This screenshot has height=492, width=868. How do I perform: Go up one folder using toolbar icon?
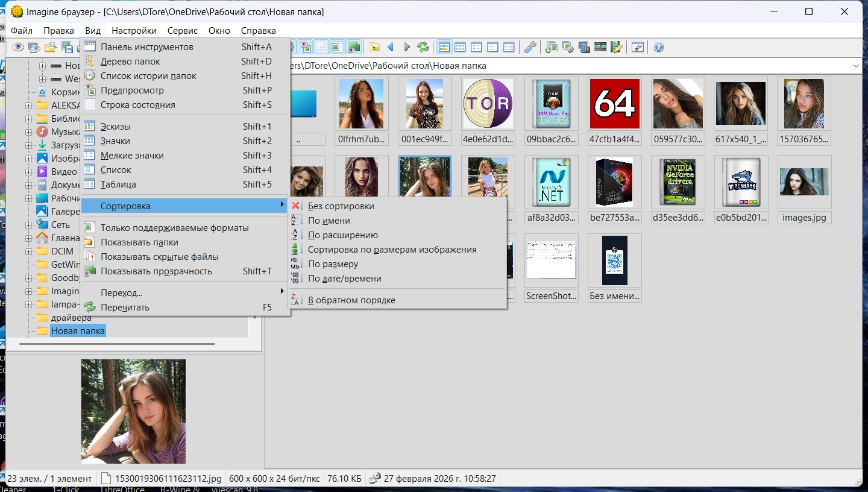click(x=374, y=47)
